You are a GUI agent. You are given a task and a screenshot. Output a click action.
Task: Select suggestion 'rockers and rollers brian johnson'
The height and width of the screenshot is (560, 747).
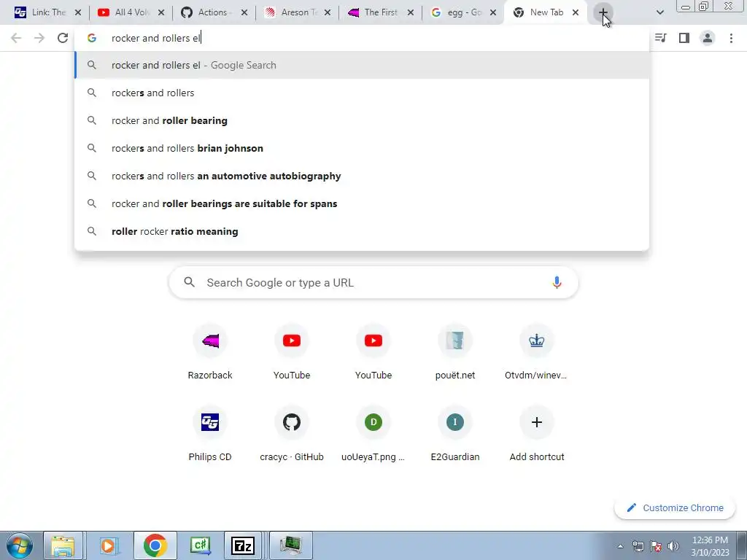tap(362, 148)
